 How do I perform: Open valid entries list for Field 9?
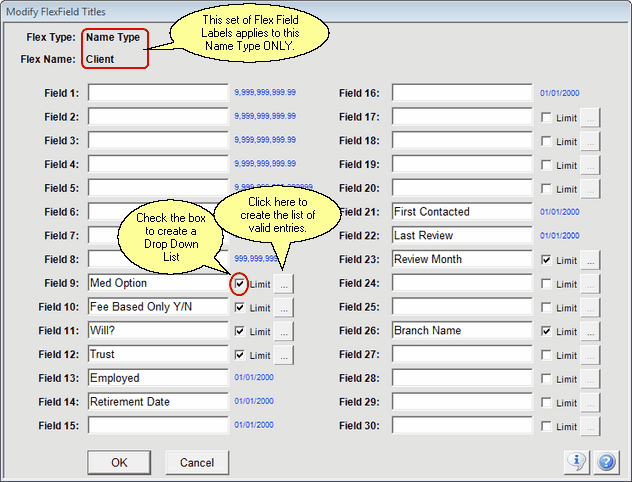[284, 284]
